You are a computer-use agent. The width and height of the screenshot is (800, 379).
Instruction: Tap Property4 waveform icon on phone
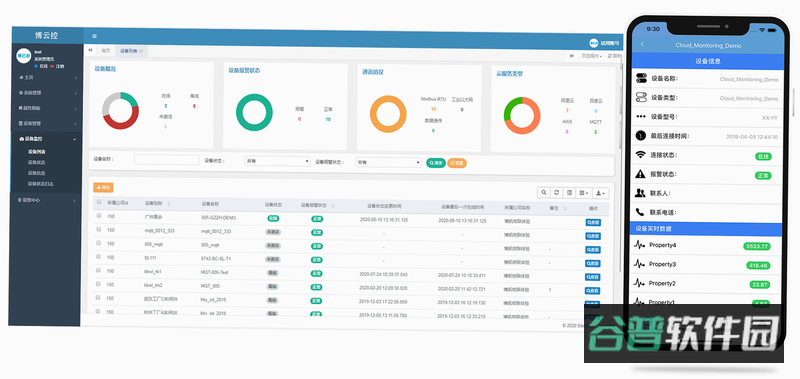pyautogui.click(x=639, y=245)
